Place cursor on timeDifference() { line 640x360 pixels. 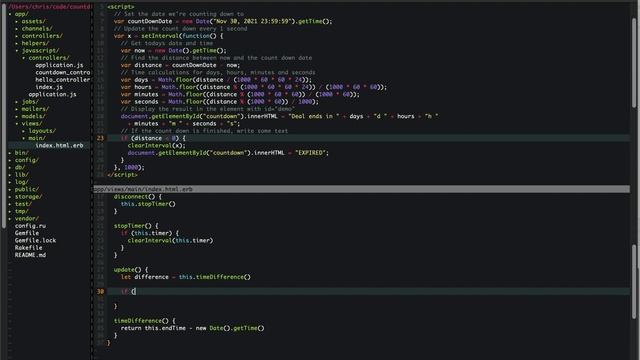[x=144, y=321]
